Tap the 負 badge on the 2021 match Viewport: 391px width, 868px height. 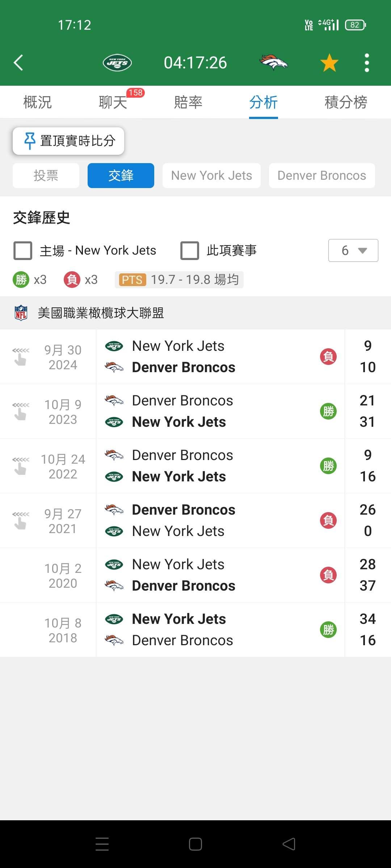pyautogui.click(x=328, y=520)
